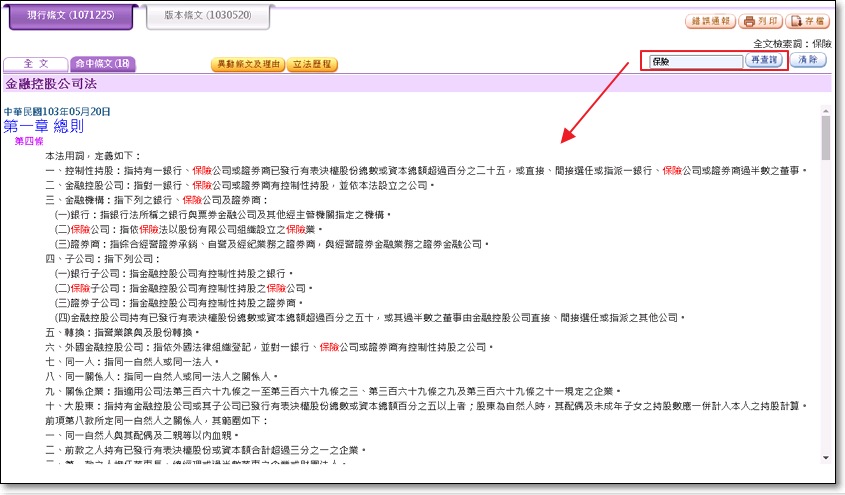Screen dimensions: 845x495
Task: Click highlighted 保險 in 控制性持股 definition line
Action: (x=202, y=171)
